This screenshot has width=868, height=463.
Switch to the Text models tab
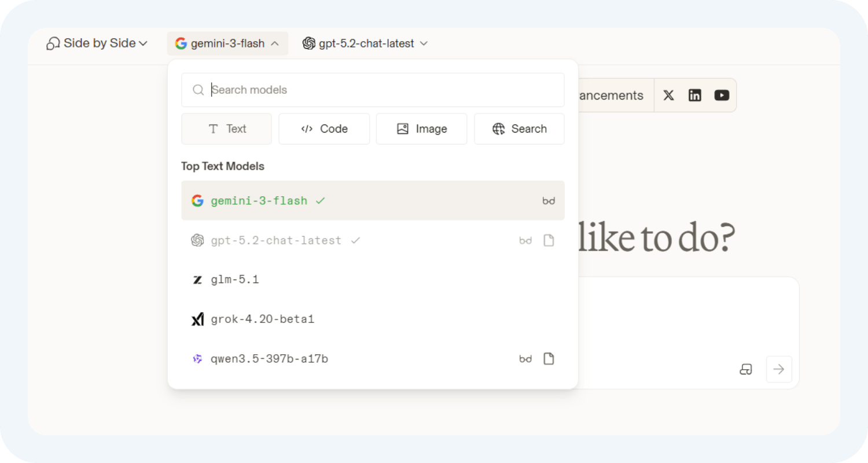[x=226, y=128]
